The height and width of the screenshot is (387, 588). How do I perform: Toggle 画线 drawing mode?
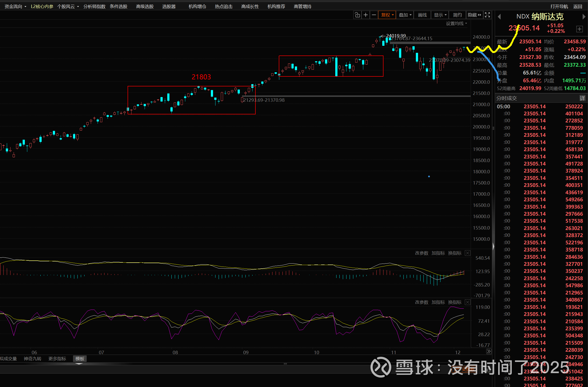tap(422, 15)
